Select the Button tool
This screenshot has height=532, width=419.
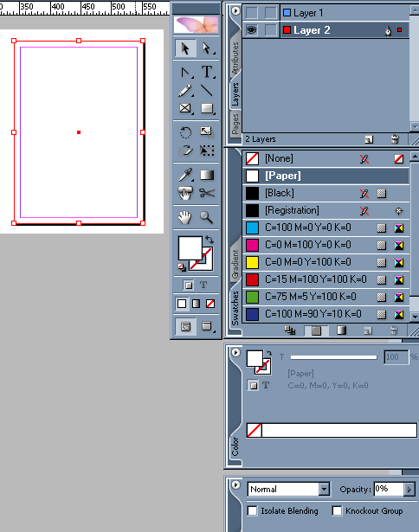(x=185, y=194)
